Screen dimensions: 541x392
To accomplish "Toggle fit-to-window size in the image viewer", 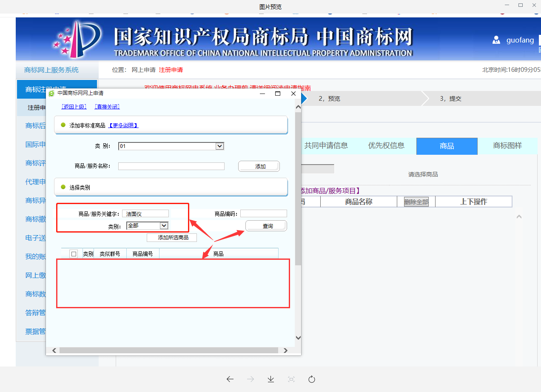I will (291, 379).
